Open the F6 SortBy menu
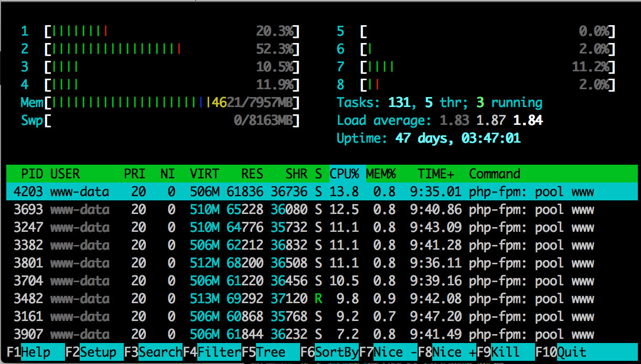The width and height of the screenshot is (641, 364). point(329,352)
